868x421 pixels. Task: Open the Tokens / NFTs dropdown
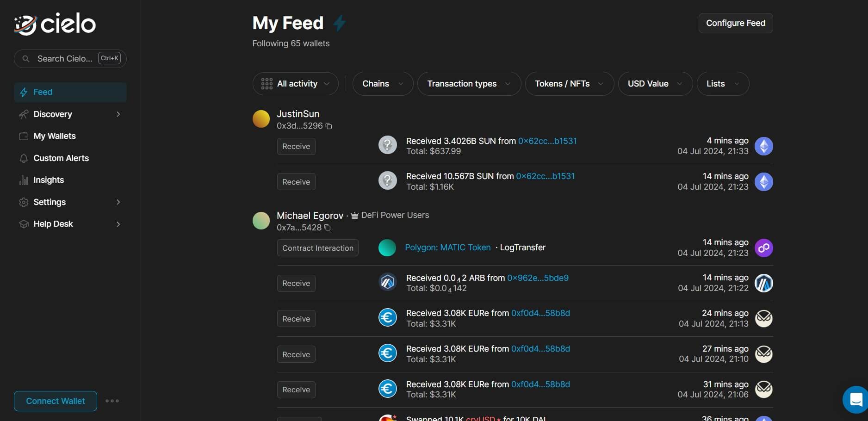pos(570,84)
